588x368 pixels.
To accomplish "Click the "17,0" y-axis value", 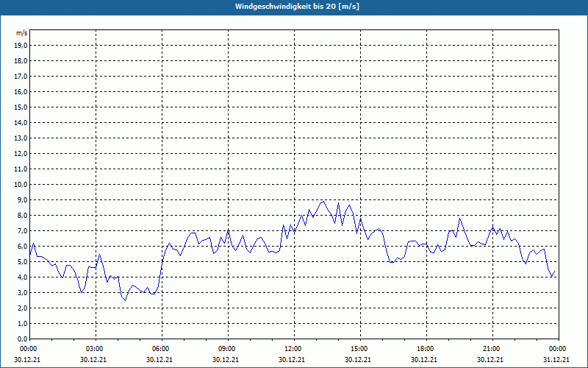I will click(21, 77).
